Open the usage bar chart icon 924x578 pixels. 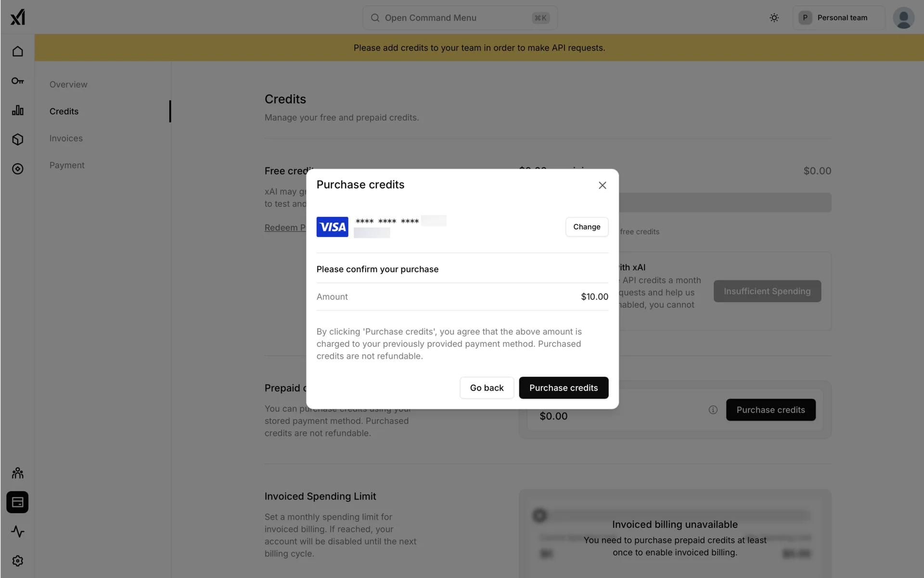[x=18, y=110]
